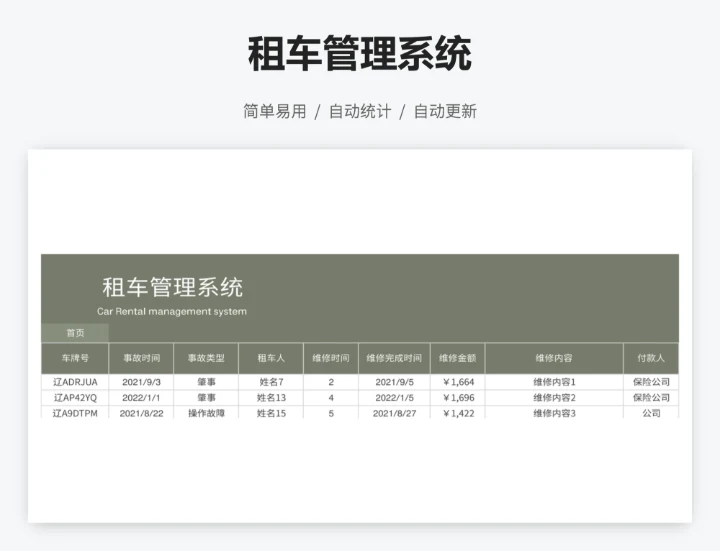The height and width of the screenshot is (551, 720).
Task: Select accident date 2021/9/3 cell
Action: [141, 382]
